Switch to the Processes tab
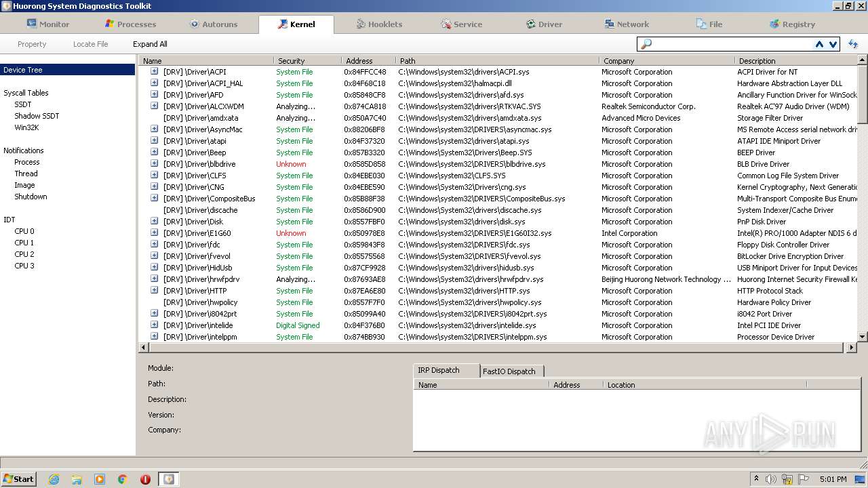The height and width of the screenshot is (488, 868). pyautogui.click(x=130, y=24)
